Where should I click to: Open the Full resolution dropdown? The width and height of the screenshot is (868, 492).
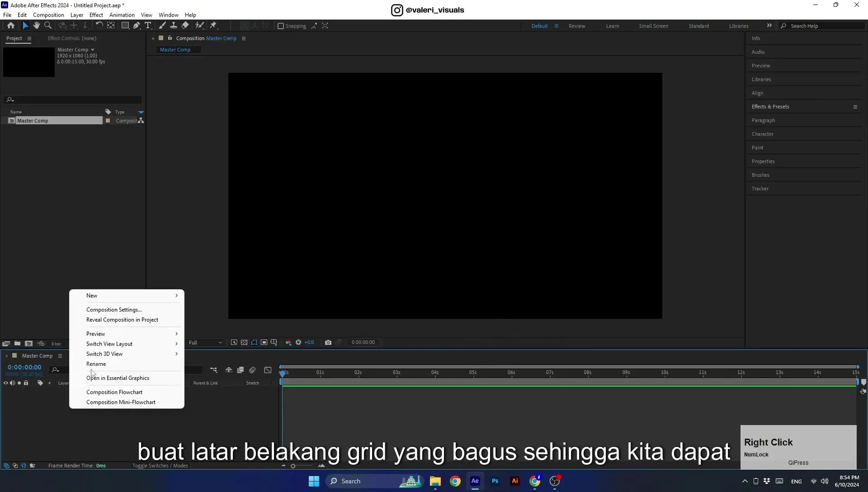206,343
